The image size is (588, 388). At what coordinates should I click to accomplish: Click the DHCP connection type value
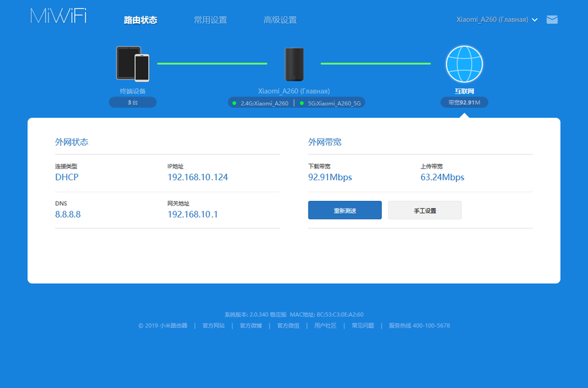point(67,177)
